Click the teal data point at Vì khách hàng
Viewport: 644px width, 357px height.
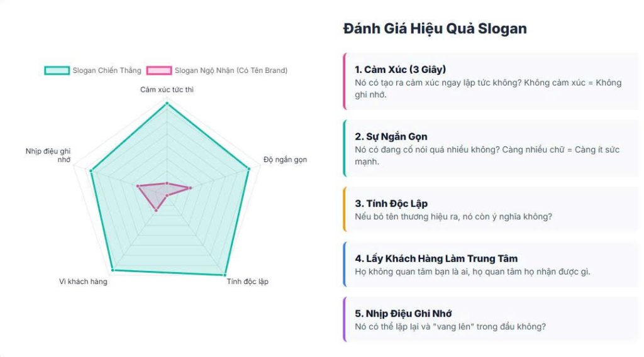[x=113, y=270]
